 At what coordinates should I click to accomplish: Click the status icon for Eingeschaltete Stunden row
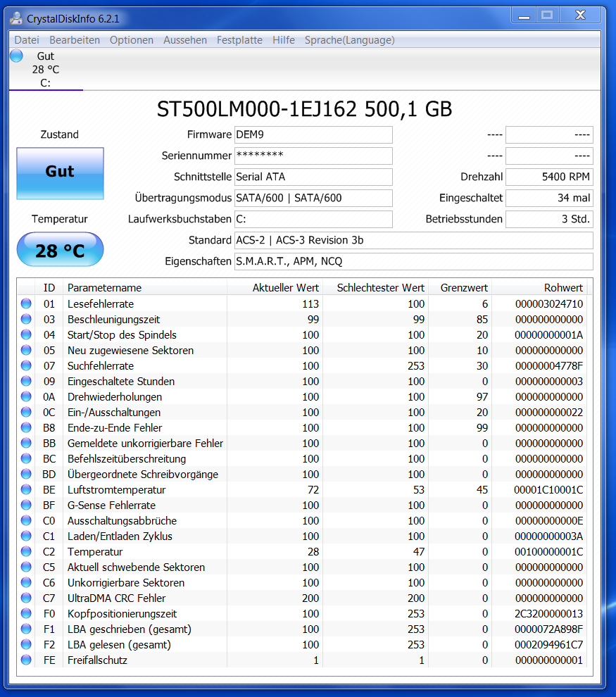[26, 381]
